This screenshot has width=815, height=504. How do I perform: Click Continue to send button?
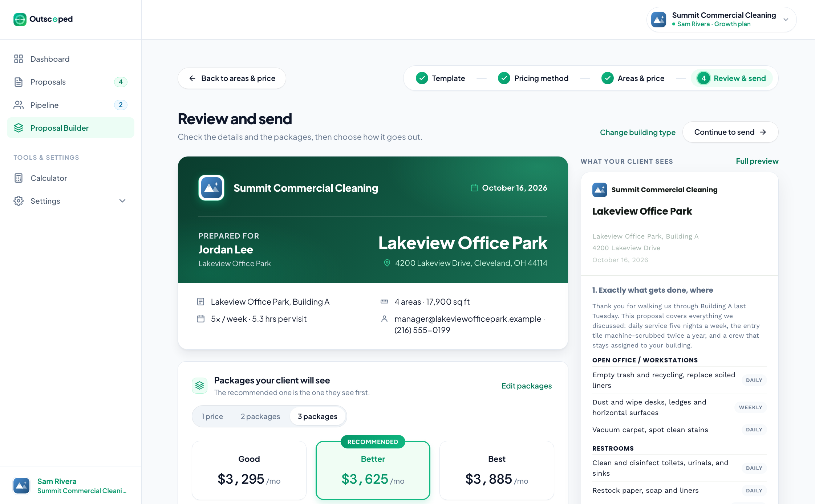pos(730,132)
